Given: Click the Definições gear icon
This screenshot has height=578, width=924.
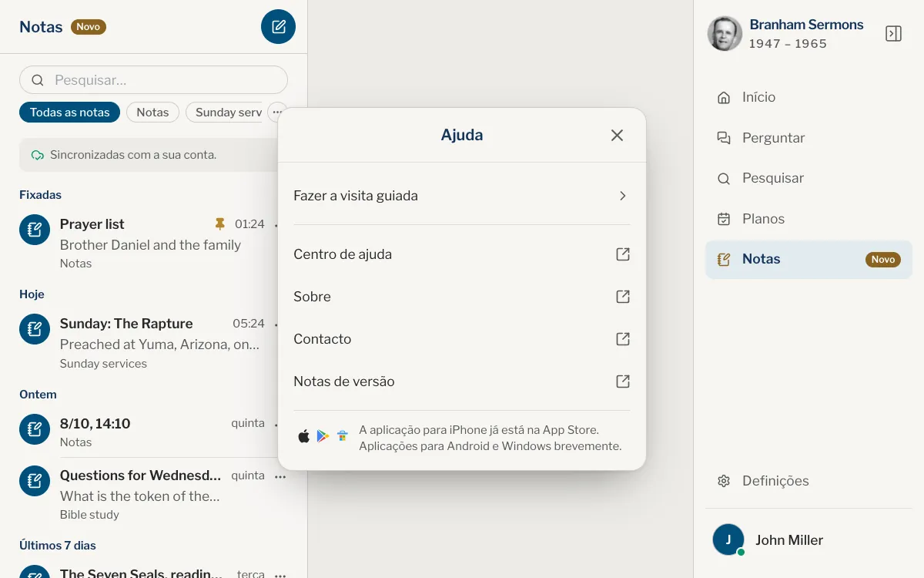Looking at the screenshot, I should (724, 481).
